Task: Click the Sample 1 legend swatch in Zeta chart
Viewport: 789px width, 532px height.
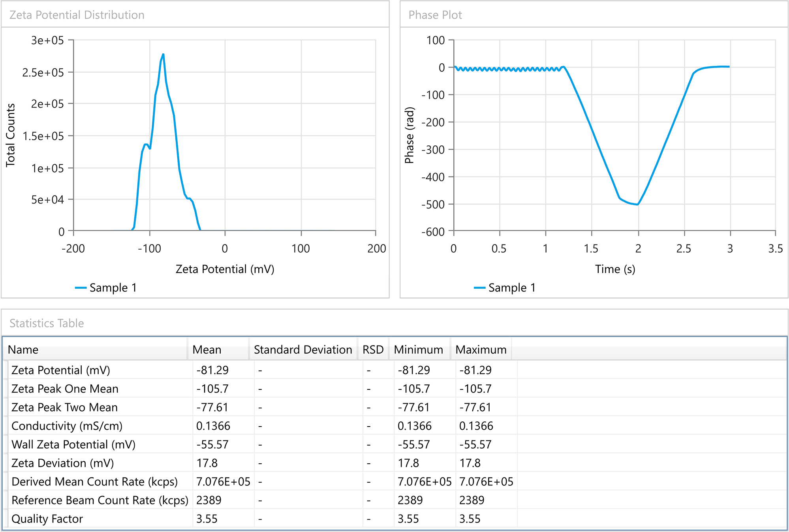Action: [81, 288]
